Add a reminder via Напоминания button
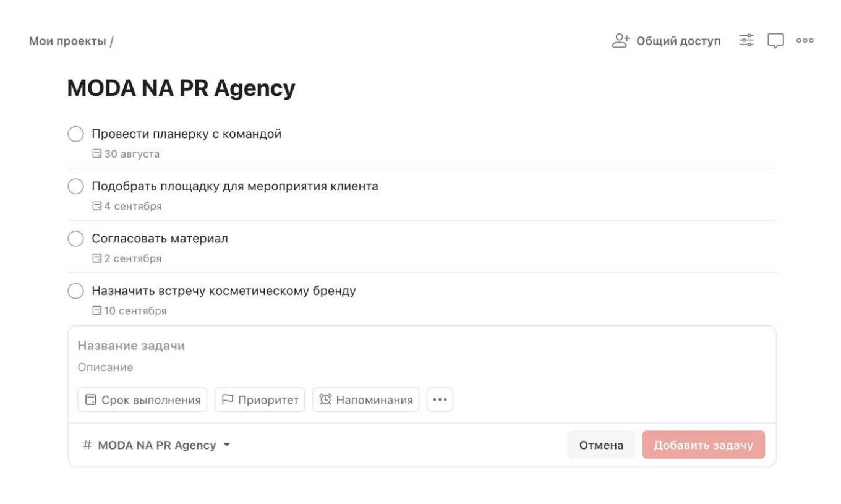Viewport: 841px width, 504px height. 366,399
